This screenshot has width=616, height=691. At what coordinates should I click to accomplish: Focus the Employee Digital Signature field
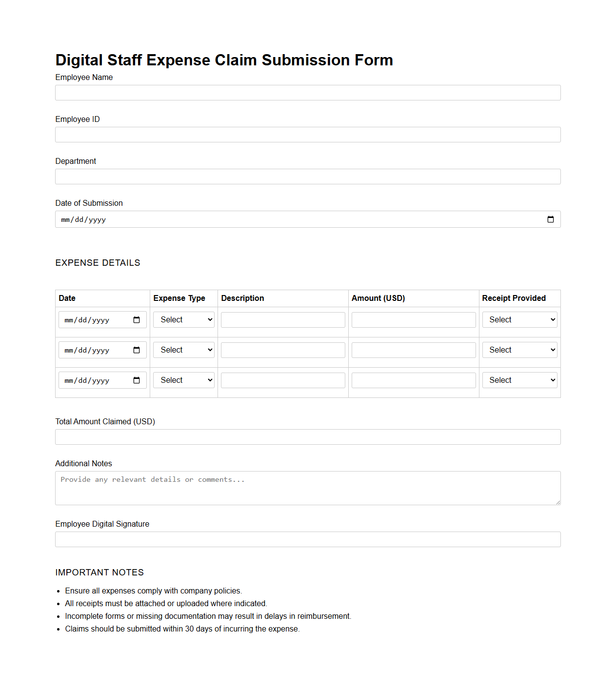pyautogui.click(x=308, y=539)
